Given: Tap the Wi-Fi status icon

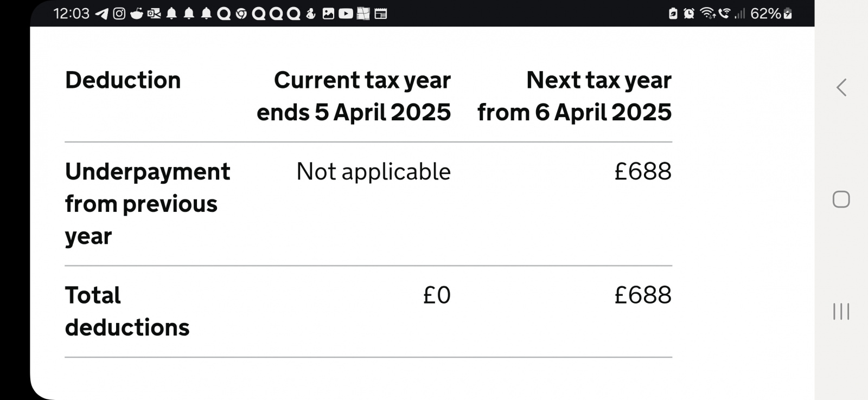Looking at the screenshot, I should click(x=708, y=13).
